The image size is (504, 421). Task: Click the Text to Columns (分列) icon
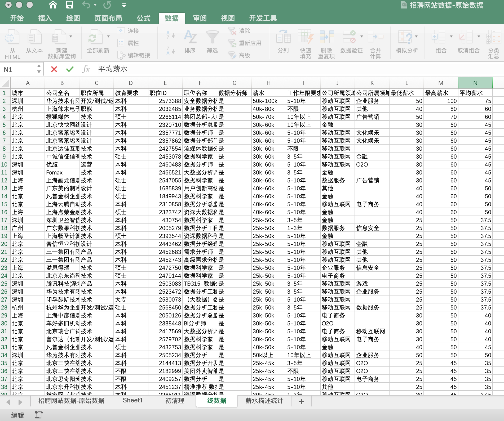tap(283, 37)
